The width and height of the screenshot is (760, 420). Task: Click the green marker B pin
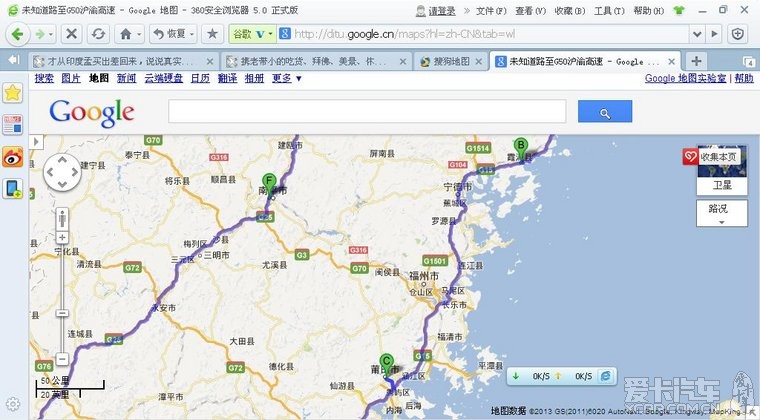coord(520,148)
